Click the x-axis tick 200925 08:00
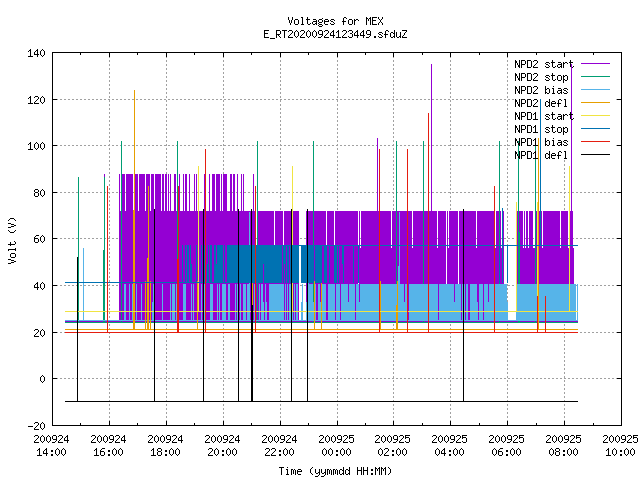The height and width of the screenshot is (480, 640). 563,446
